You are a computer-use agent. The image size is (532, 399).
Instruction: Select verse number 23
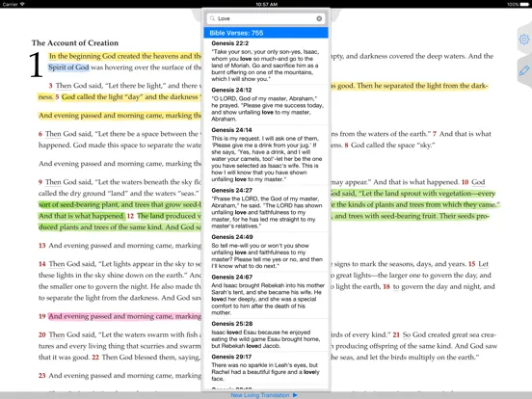[x=42, y=376]
